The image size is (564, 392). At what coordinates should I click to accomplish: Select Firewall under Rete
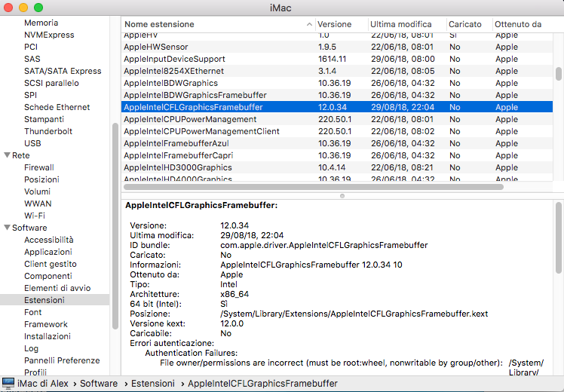[39, 167]
